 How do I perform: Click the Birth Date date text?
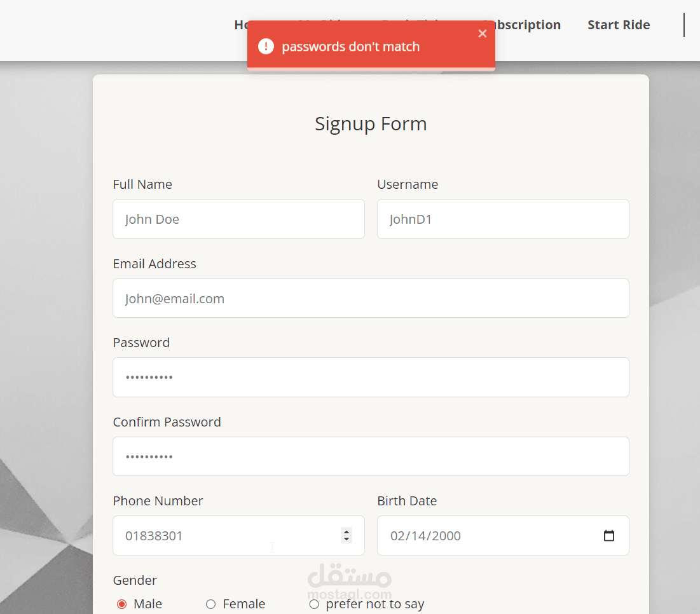(425, 536)
